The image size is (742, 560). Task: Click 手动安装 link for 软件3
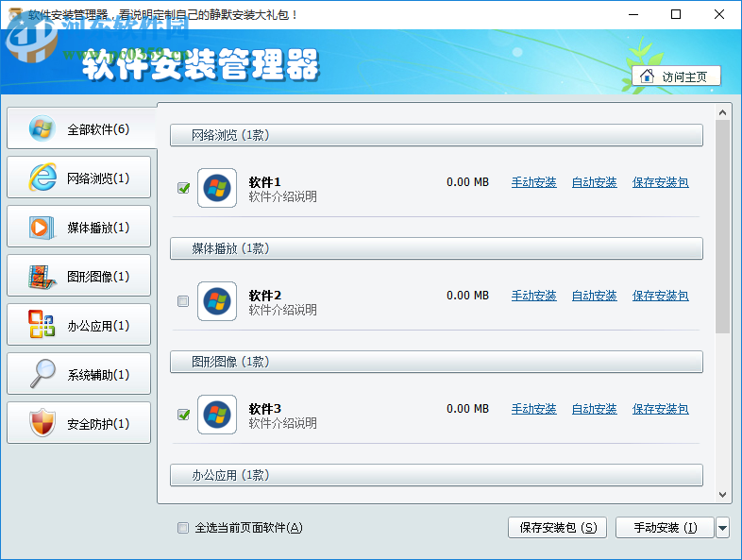[x=533, y=409]
